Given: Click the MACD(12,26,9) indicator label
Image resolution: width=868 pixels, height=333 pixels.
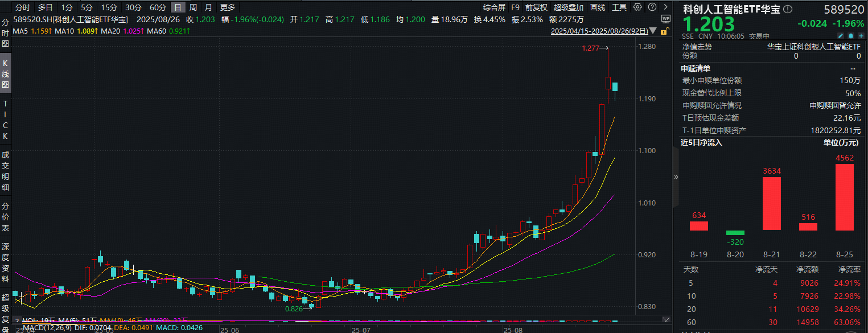Looking at the screenshot, I should (x=47, y=328).
